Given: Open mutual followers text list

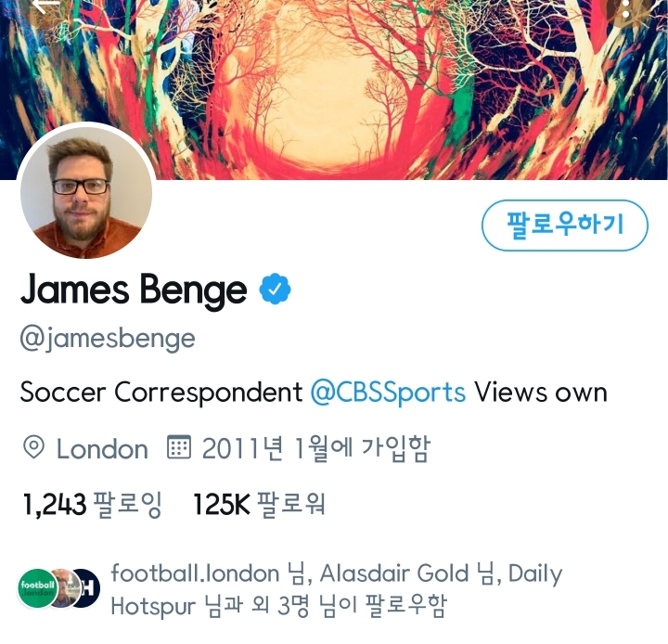Looking at the screenshot, I should pyautogui.click(x=337, y=589).
